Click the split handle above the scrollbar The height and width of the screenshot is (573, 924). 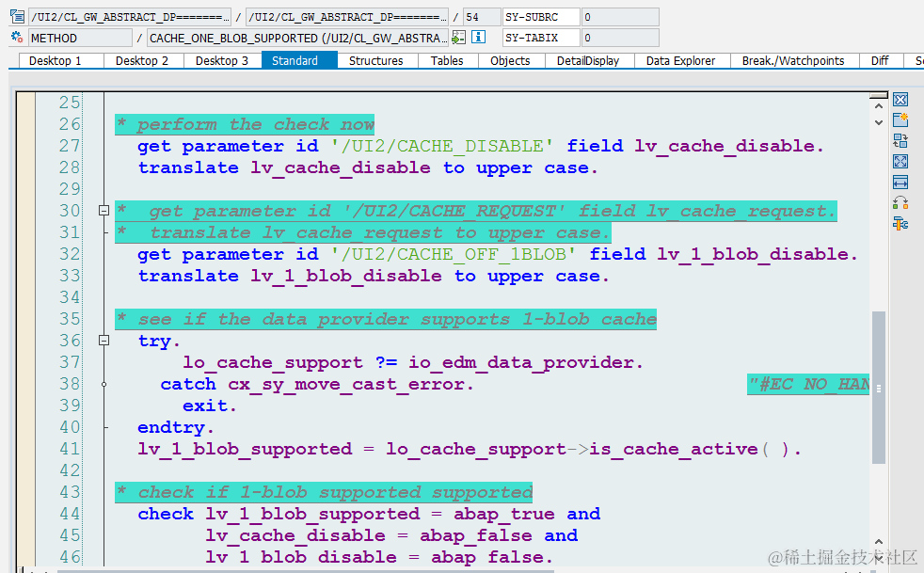pyautogui.click(x=879, y=95)
